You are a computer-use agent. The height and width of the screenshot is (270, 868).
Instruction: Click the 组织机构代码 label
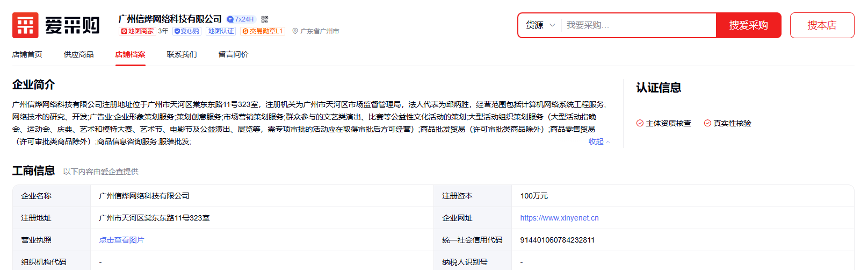click(44, 262)
